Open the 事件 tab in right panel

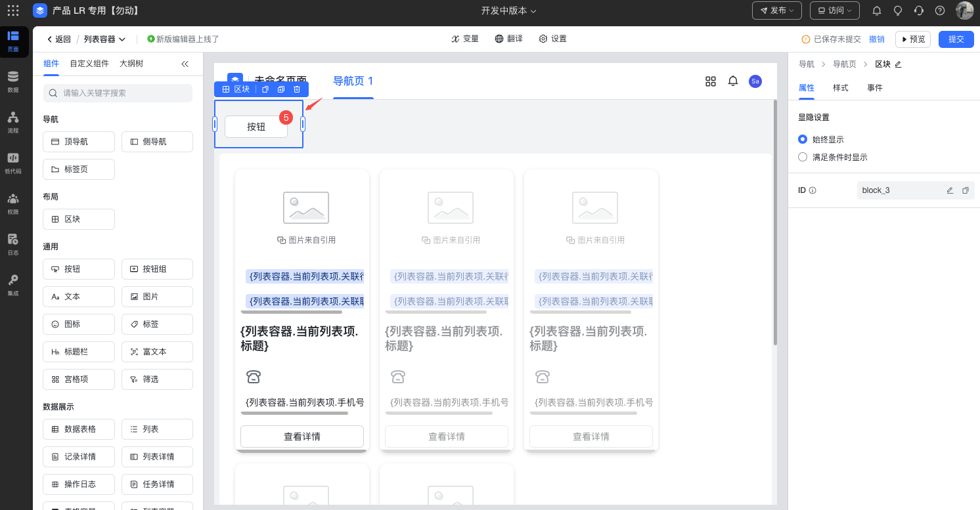point(875,88)
